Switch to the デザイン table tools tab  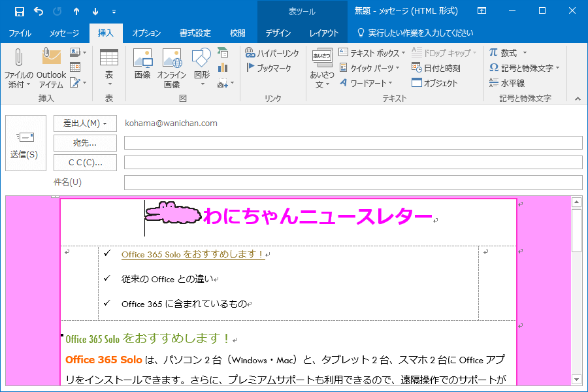pyautogui.click(x=278, y=33)
